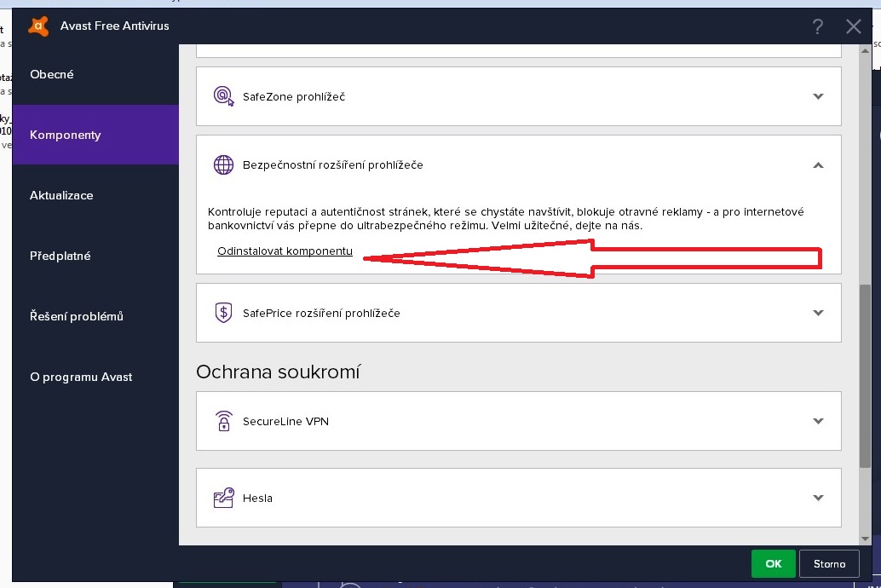Click the SafePrice dollar shield icon
The image size is (881, 588).
[x=223, y=313]
